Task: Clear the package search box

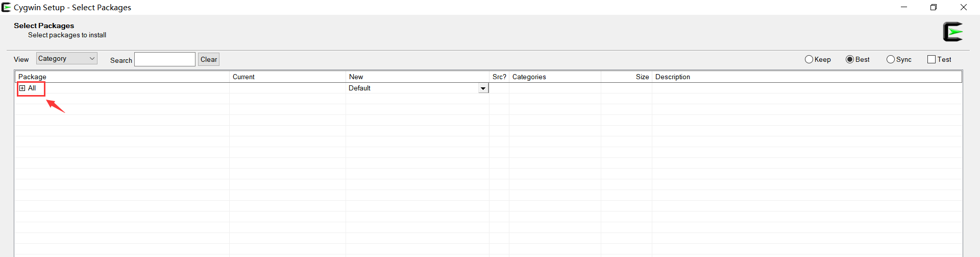Action: (x=209, y=59)
